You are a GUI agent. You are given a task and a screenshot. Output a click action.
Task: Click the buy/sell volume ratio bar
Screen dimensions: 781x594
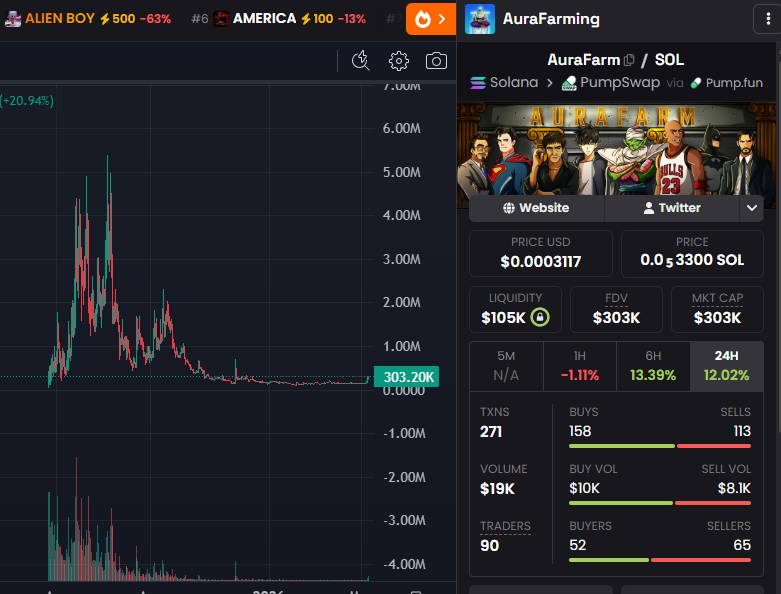[659, 503]
